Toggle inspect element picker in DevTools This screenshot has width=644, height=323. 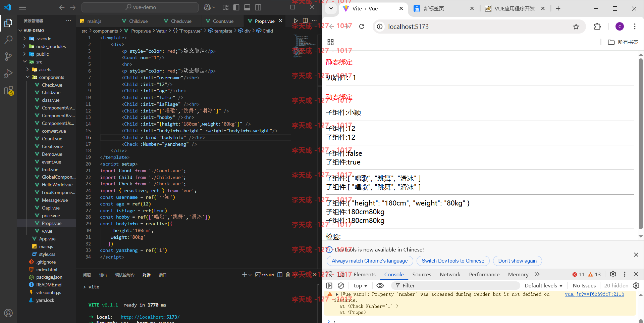click(329, 274)
